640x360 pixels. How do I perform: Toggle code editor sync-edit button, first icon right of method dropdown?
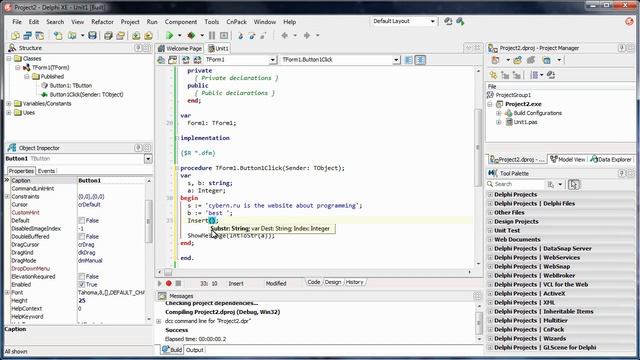409,60
